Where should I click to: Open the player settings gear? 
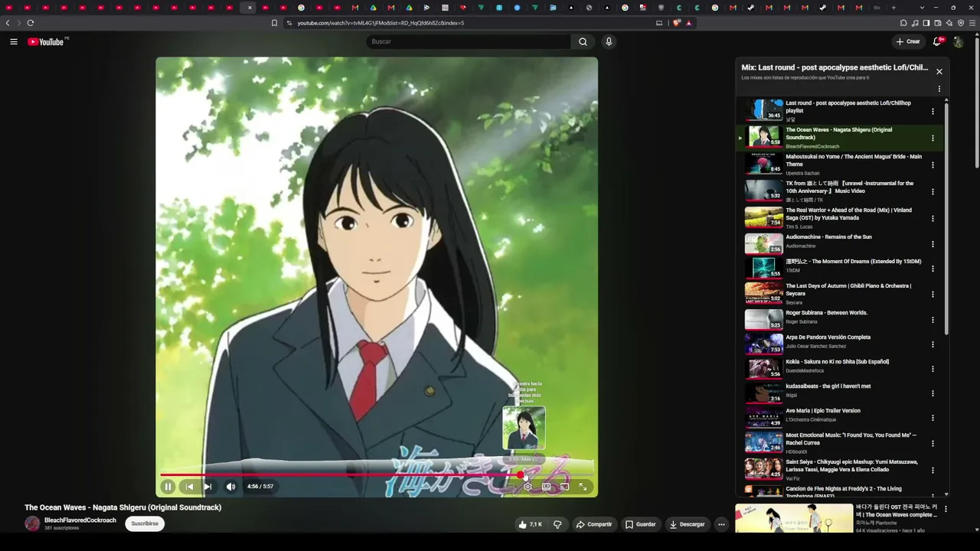pyautogui.click(x=528, y=487)
